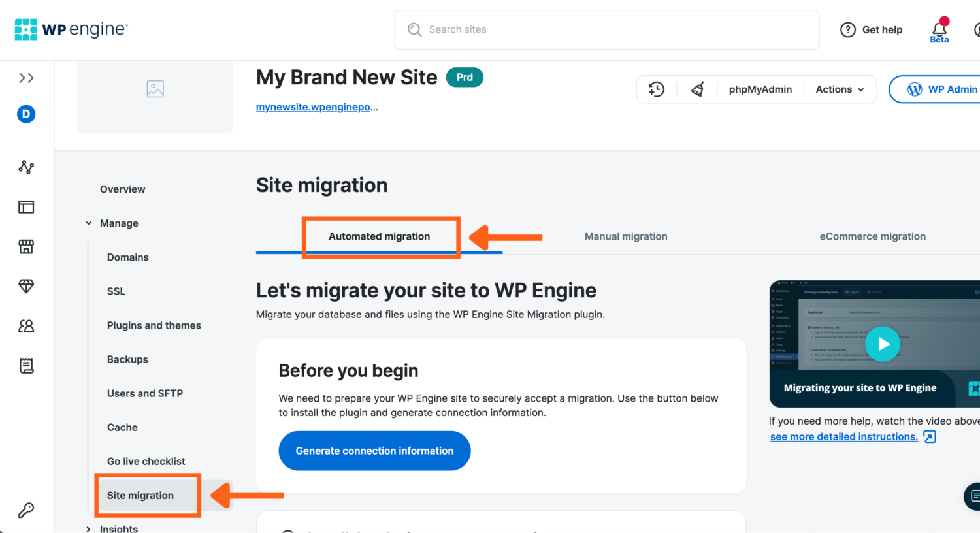The width and height of the screenshot is (980, 533).
Task: Play the site migration tutorial video
Action: (x=883, y=344)
